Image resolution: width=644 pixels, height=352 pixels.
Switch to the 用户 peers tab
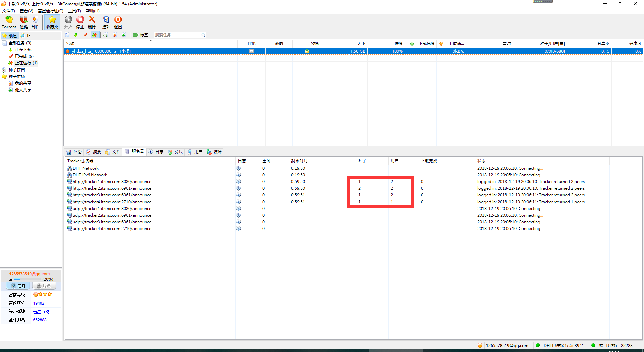pyautogui.click(x=195, y=152)
